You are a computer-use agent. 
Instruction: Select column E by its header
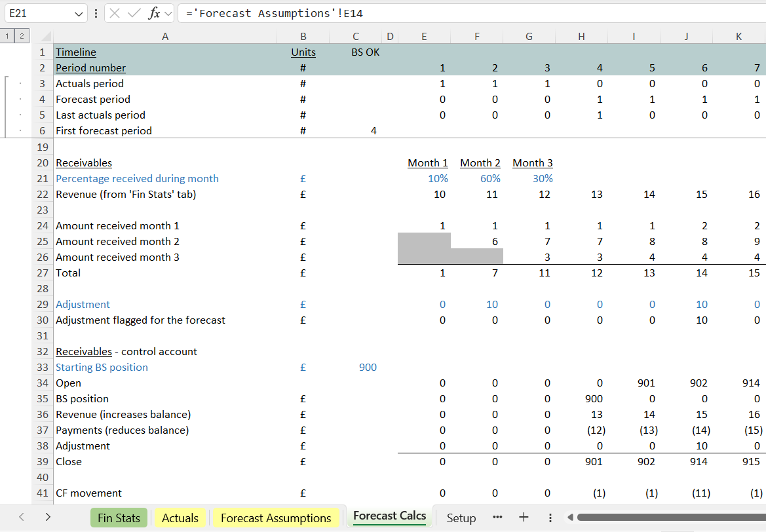pos(424,37)
